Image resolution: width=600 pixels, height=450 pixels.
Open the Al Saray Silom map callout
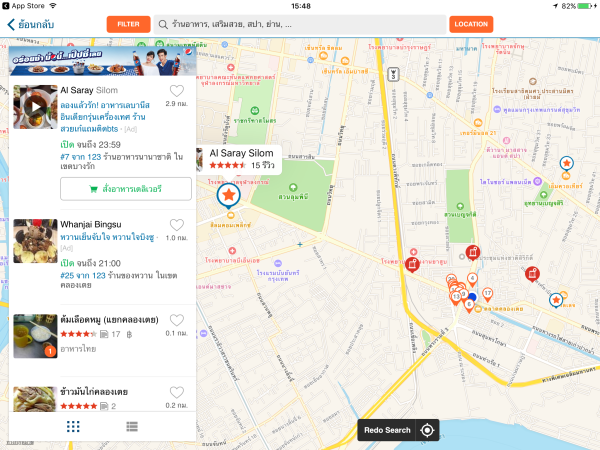pos(240,159)
